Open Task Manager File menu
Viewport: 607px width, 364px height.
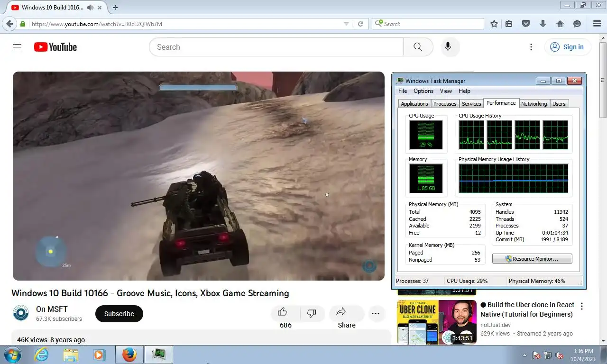403,91
